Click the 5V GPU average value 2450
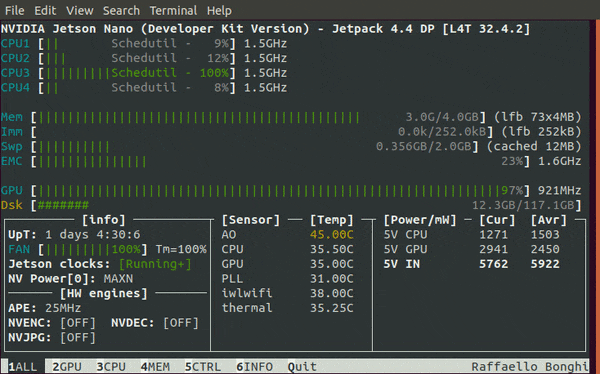Viewport: 600px width, 374px height. (x=545, y=250)
